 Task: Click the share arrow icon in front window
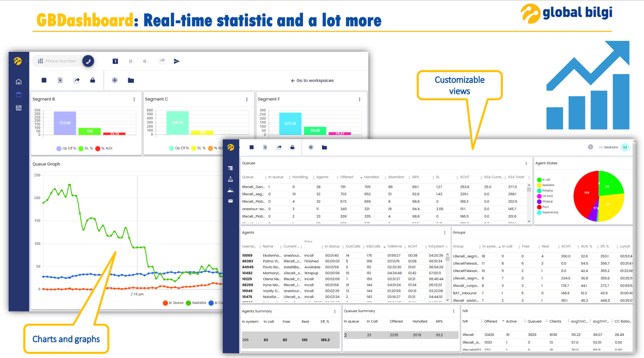(x=279, y=147)
